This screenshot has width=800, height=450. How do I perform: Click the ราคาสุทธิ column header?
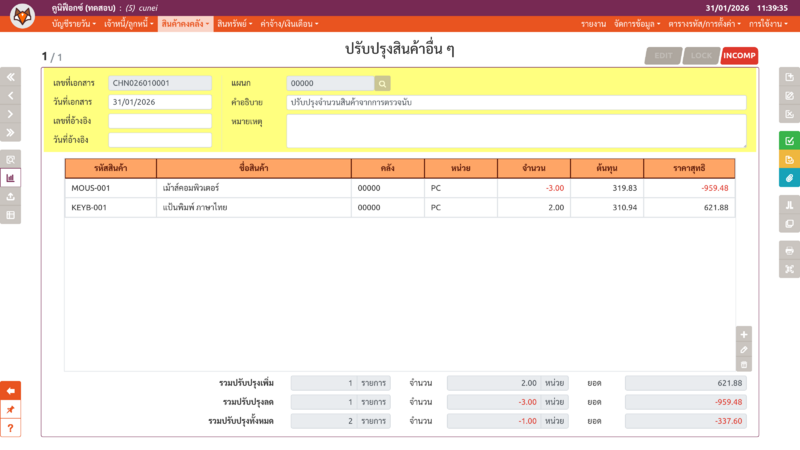point(689,168)
